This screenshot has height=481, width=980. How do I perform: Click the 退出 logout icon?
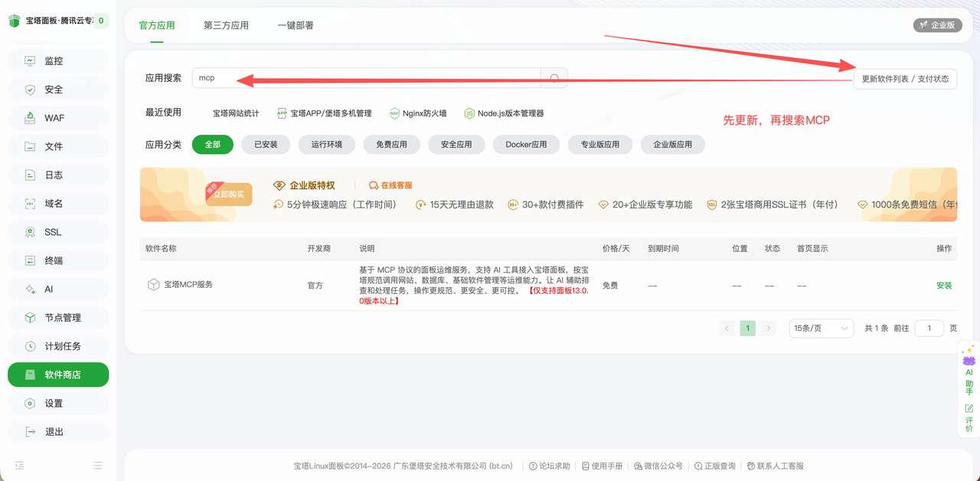click(x=30, y=432)
